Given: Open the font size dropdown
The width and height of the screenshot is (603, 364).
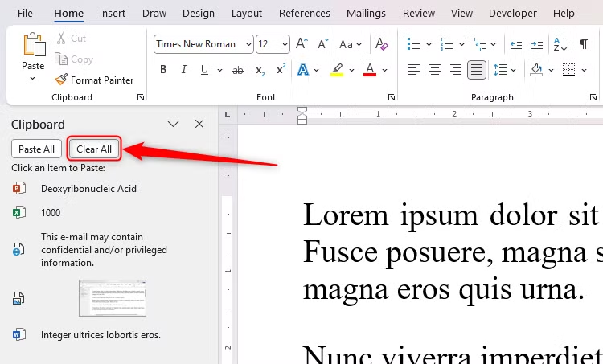Looking at the screenshot, I should tap(285, 44).
